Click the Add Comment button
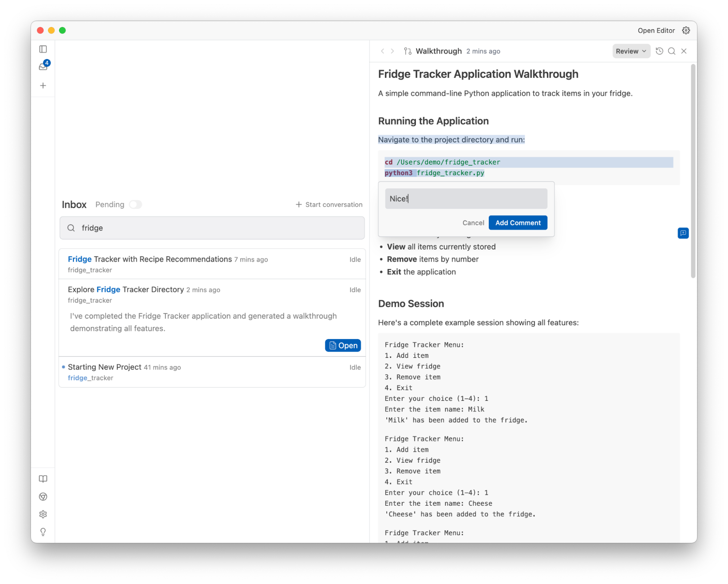 [518, 223]
